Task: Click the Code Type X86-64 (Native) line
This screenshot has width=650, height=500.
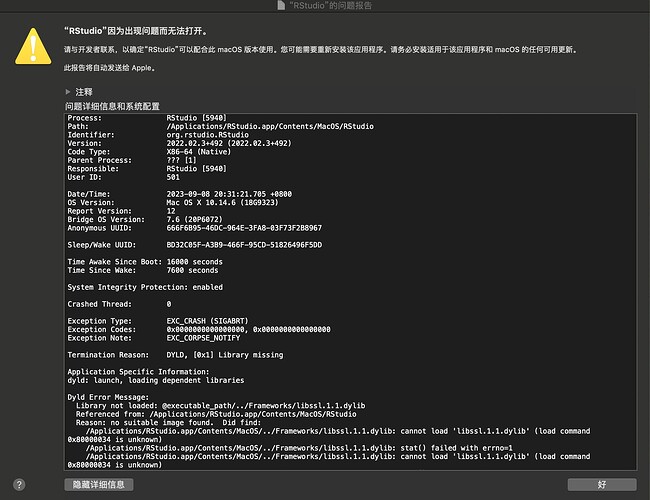Action: point(149,152)
